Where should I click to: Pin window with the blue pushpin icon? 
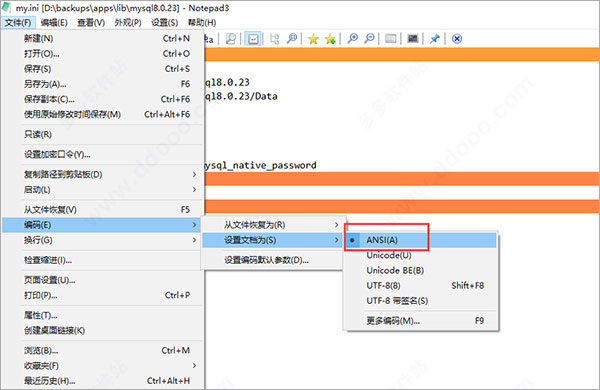coord(434,39)
